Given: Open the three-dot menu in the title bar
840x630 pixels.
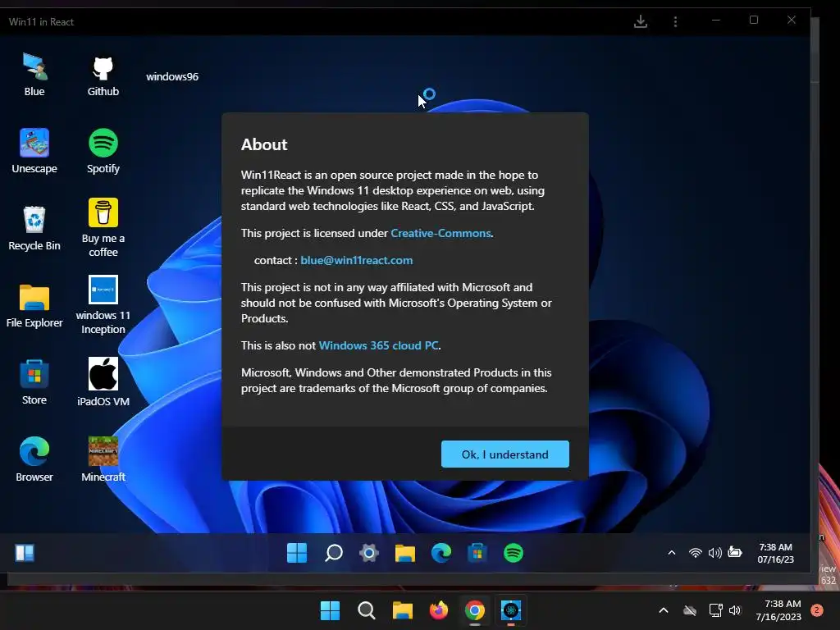Looking at the screenshot, I should pos(675,21).
